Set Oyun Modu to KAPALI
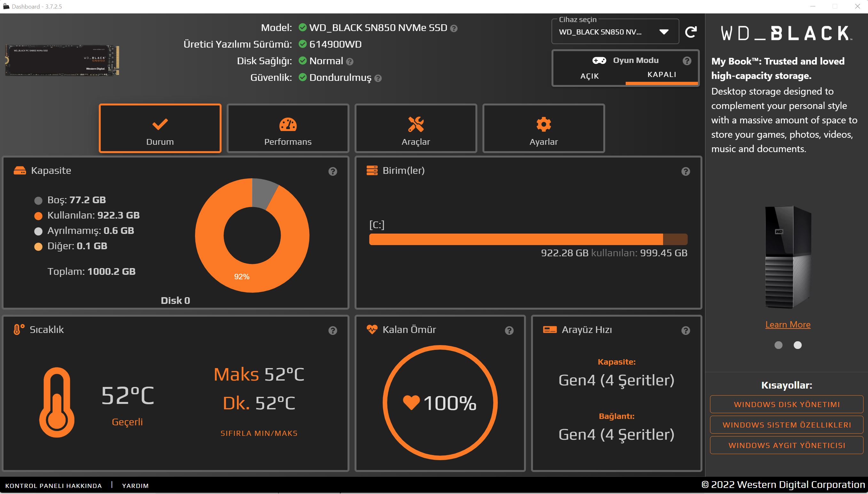Image resolution: width=868 pixels, height=494 pixels. tap(661, 75)
